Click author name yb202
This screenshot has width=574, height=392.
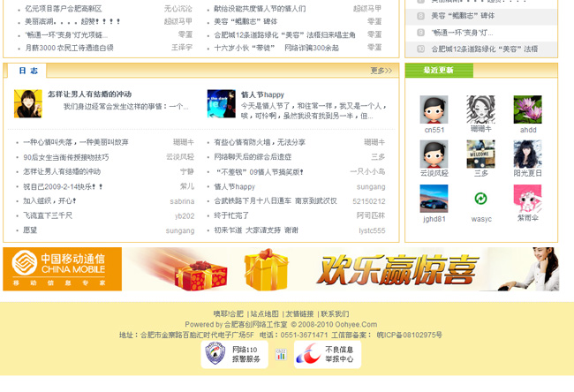185,216
